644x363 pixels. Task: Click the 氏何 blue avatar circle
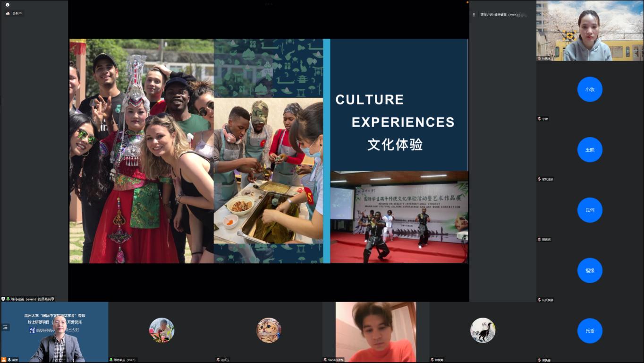pyautogui.click(x=590, y=210)
